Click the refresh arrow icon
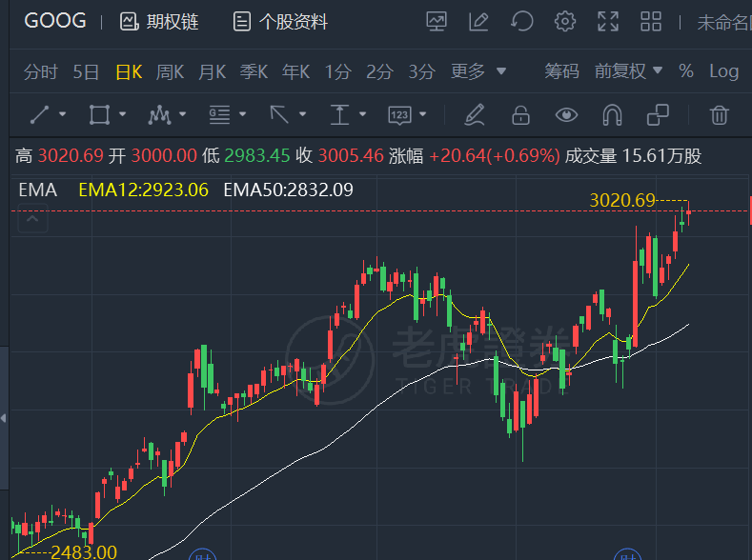Screen dimensions: 752x560 (521, 22)
